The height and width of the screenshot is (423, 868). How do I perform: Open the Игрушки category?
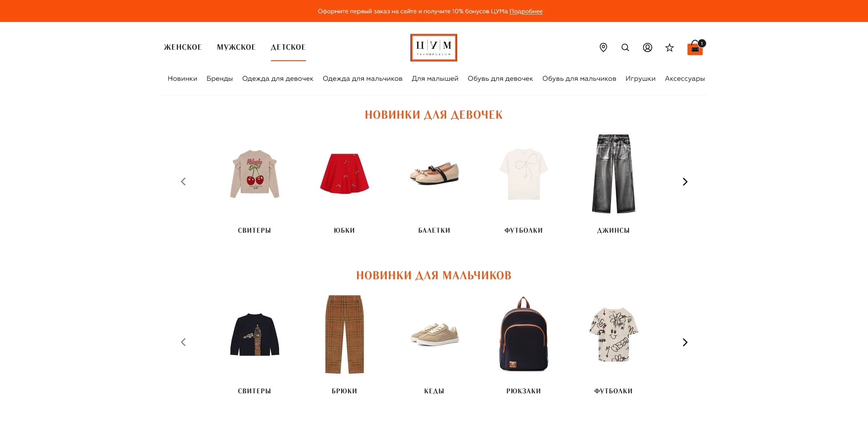640,78
